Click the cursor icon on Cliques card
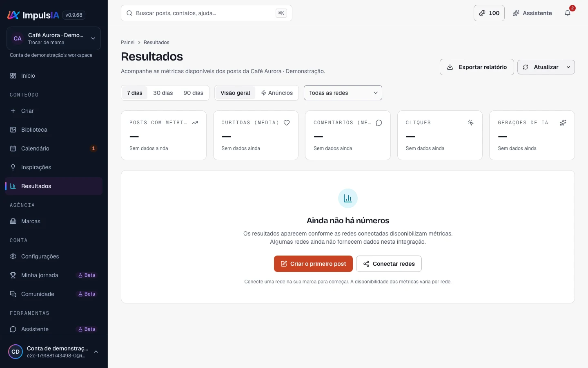 [x=471, y=123]
